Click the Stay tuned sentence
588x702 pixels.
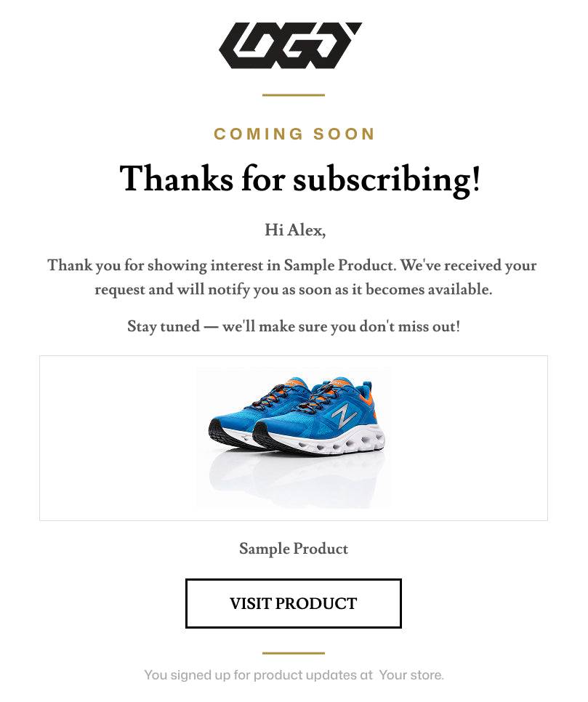click(294, 326)
